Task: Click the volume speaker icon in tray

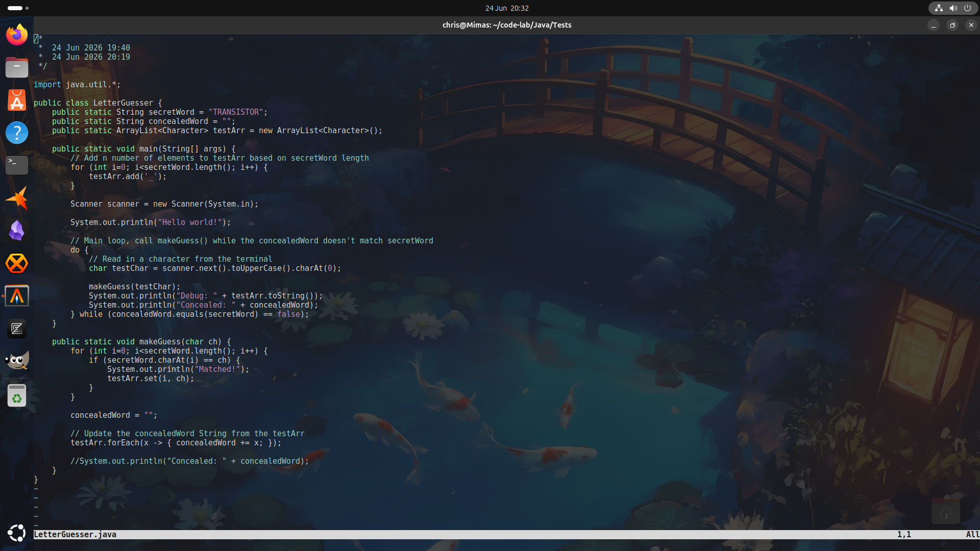Action: tap(953, 8)
